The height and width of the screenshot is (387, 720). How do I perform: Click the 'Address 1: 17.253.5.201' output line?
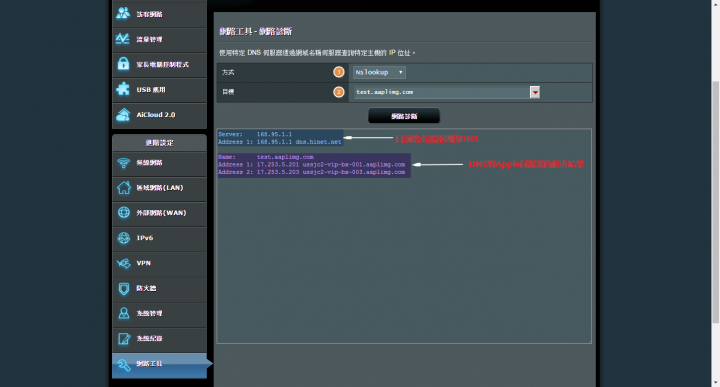click(x=311, y=164)
